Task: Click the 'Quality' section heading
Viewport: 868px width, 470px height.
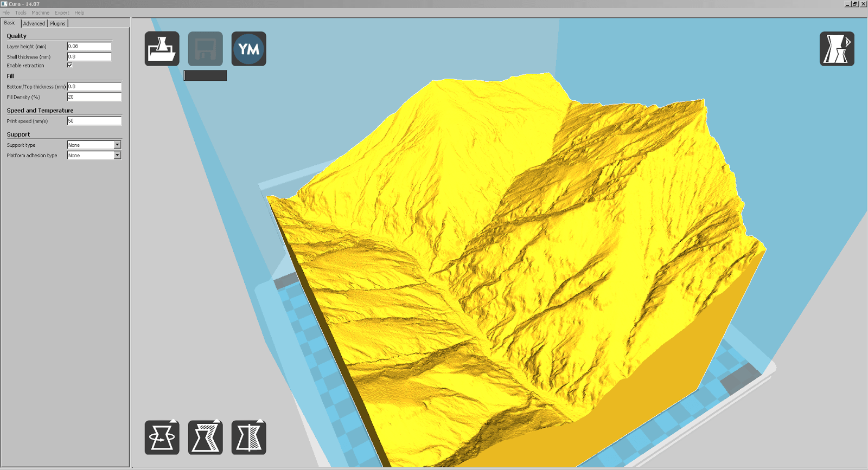Action: click(x=16, y=36)
